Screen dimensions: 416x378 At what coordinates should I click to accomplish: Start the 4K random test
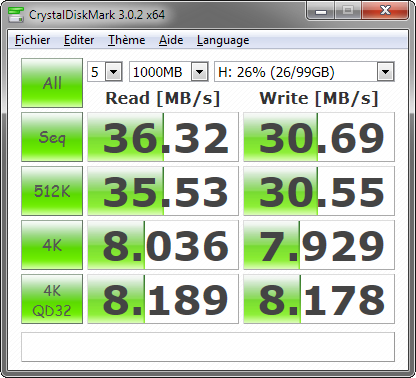[x=52, y=245]
